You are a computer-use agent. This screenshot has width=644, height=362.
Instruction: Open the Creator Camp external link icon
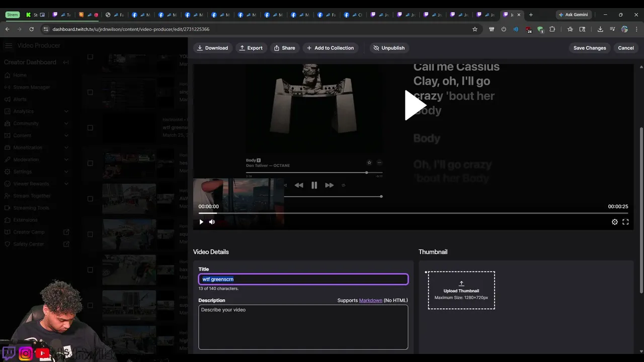coord(66,232)
